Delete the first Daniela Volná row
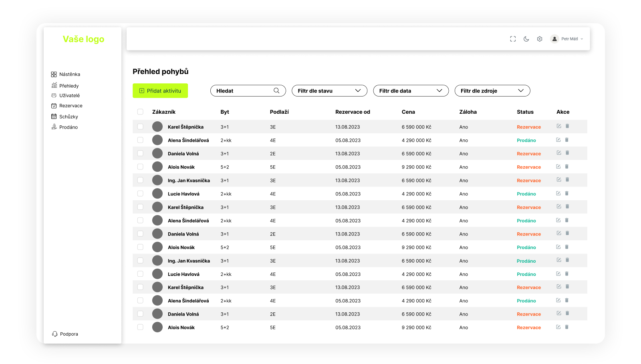The image size is (641, 364). click(567, 153)
